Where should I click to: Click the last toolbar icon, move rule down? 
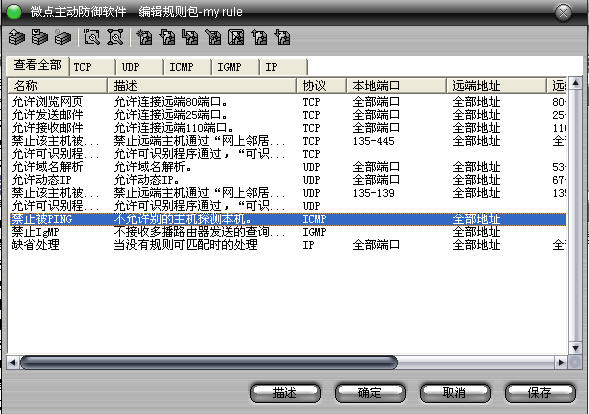282,37
